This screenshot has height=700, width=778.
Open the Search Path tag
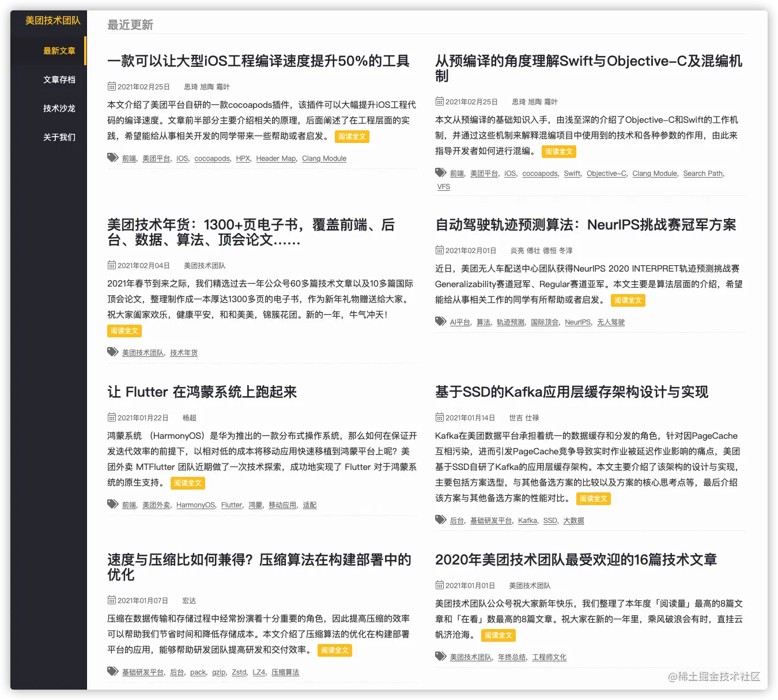[703, 174]
